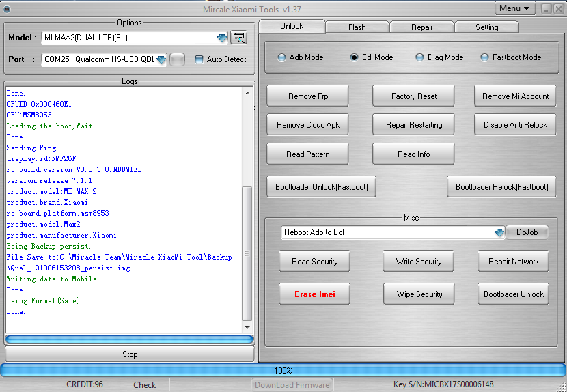The width and height of the screenshot is (567, 392).
Task: Click the Repair Restarting button
Action: tap(414, 125)
